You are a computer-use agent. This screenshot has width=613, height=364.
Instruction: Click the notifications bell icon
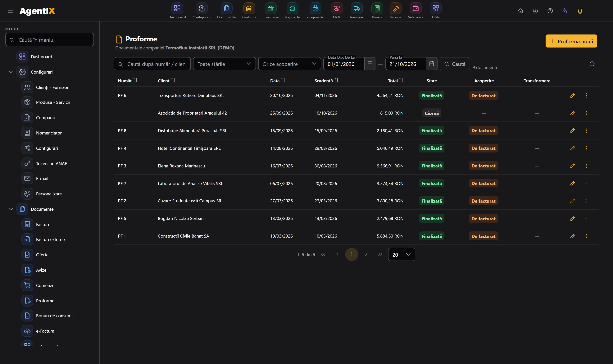(580, 11)
